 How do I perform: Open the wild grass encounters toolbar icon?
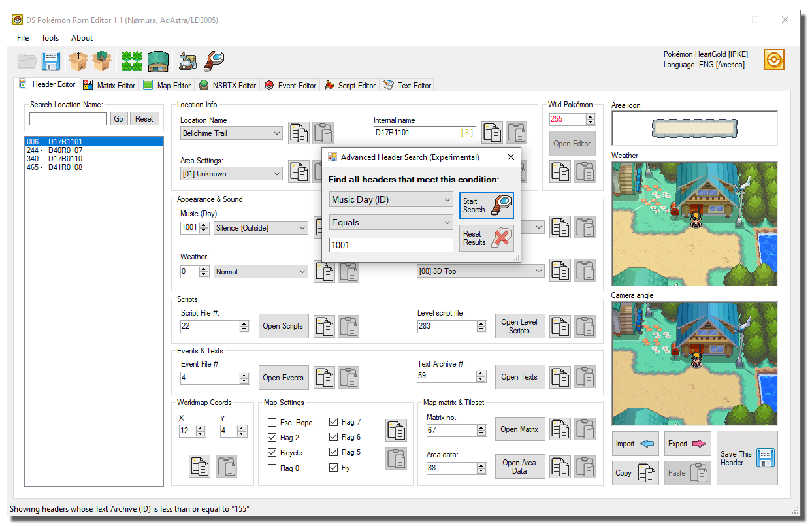point(132,61)
